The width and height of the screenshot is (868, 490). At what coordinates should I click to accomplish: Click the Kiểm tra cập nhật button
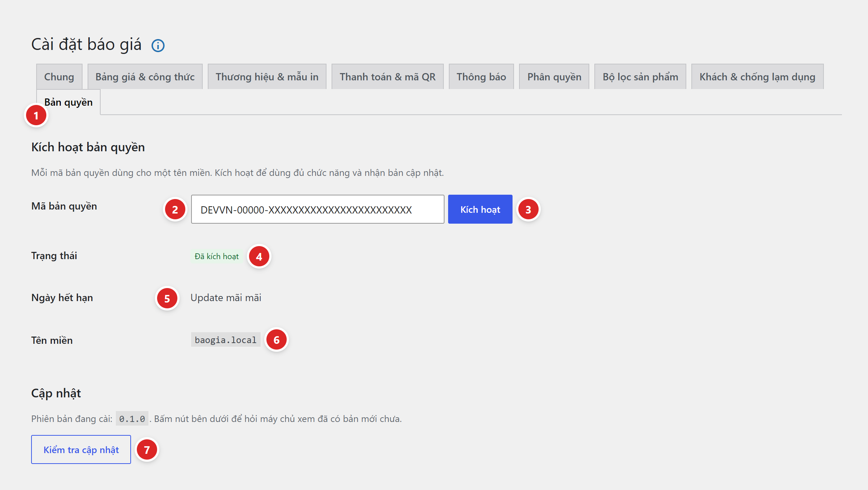81,449
